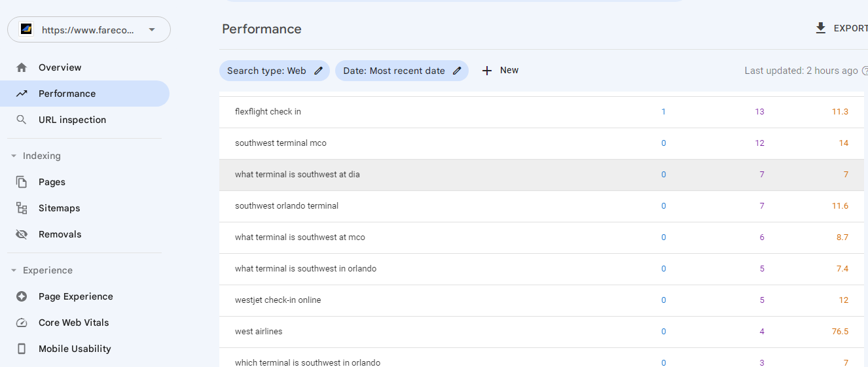Click the URL inspection magnifier icon

[22, 120]
